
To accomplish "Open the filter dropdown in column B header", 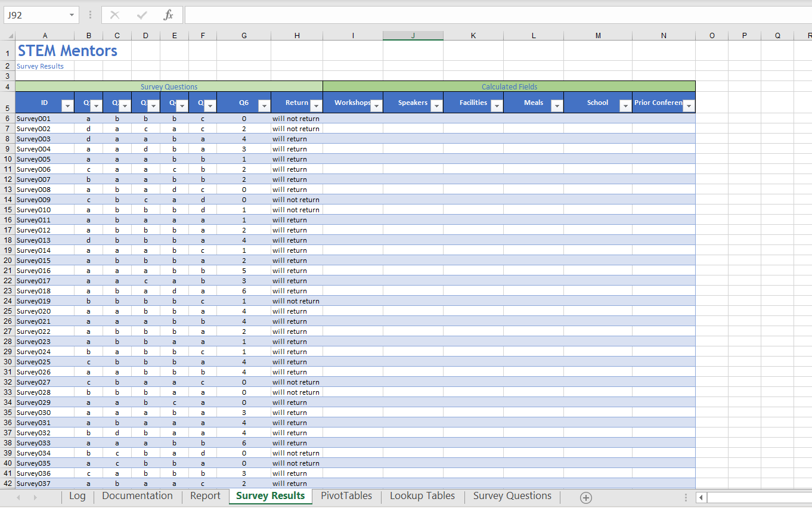I will [97, 106].
